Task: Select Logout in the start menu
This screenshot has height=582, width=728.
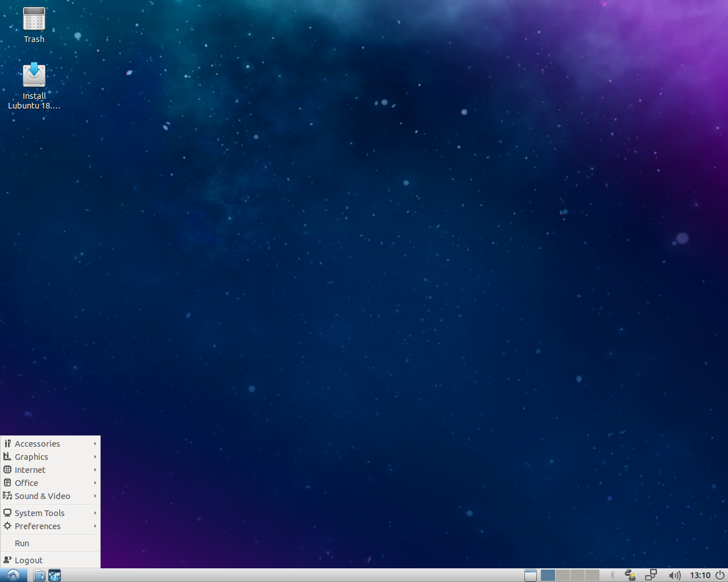Action: 51,560
